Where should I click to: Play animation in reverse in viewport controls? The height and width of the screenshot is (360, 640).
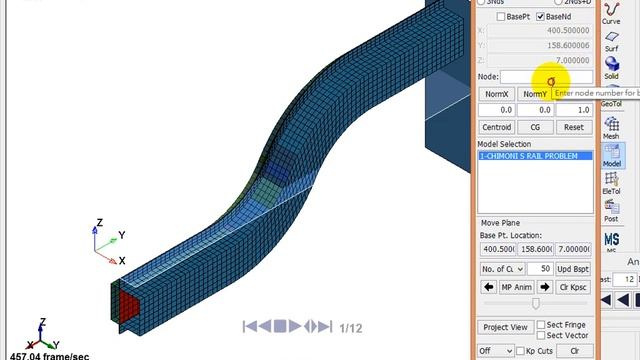[x=265, y=327]
